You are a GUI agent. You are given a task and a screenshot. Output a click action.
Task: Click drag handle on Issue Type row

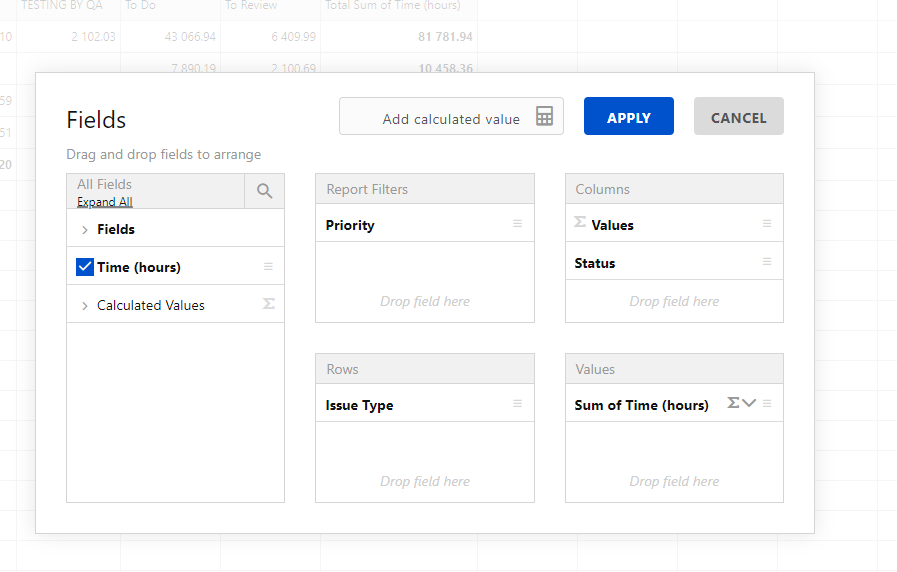[x=518, y=404]
